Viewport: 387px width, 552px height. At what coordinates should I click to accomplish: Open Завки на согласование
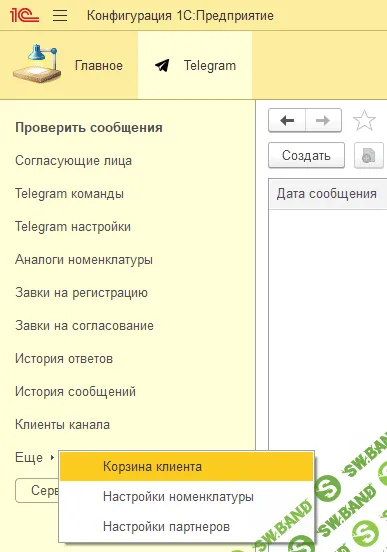click(85, 325)
